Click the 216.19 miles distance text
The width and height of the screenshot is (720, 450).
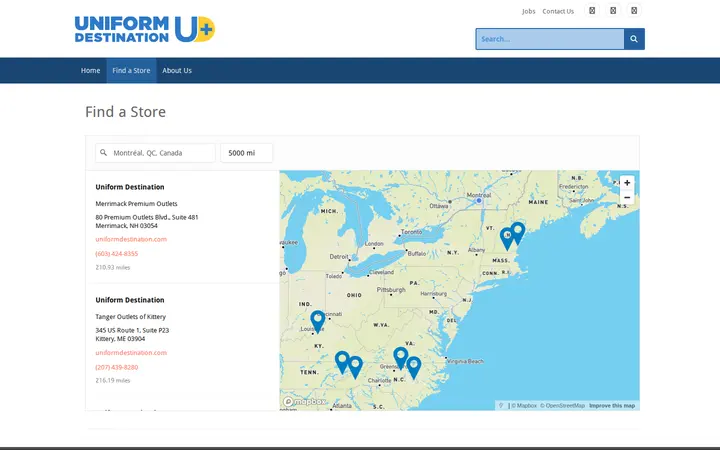tap(112, 380)
